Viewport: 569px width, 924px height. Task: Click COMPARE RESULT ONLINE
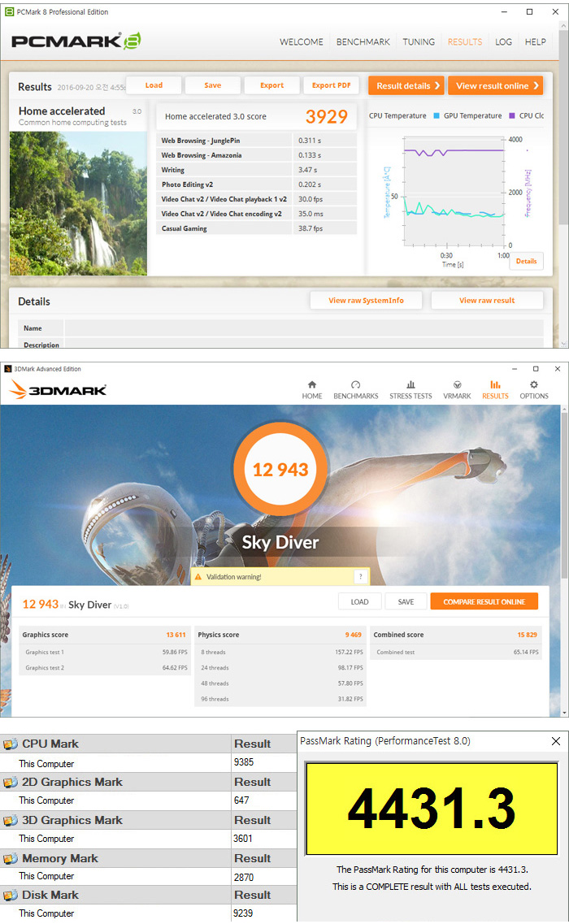click(x=484, y=601)
